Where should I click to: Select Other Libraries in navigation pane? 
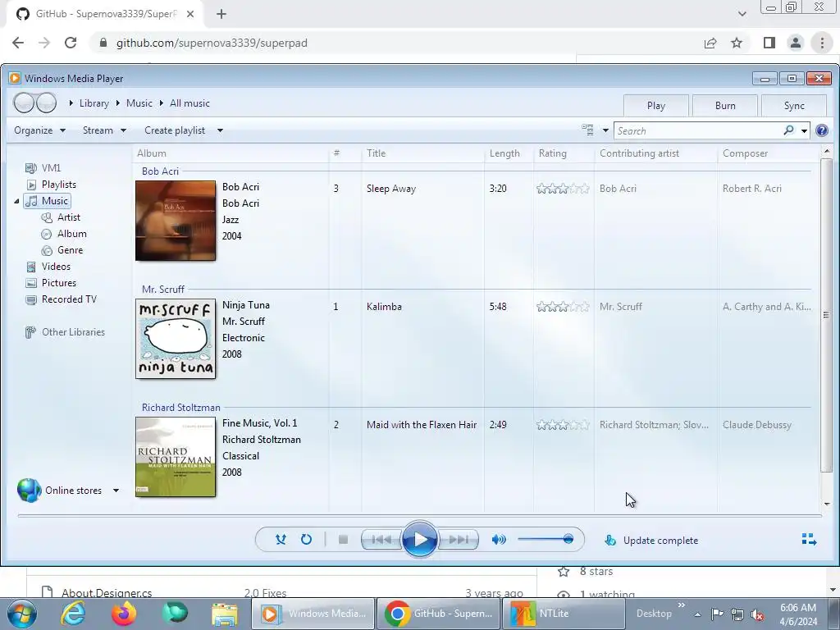pyautogui.click(x=66, y=332)
